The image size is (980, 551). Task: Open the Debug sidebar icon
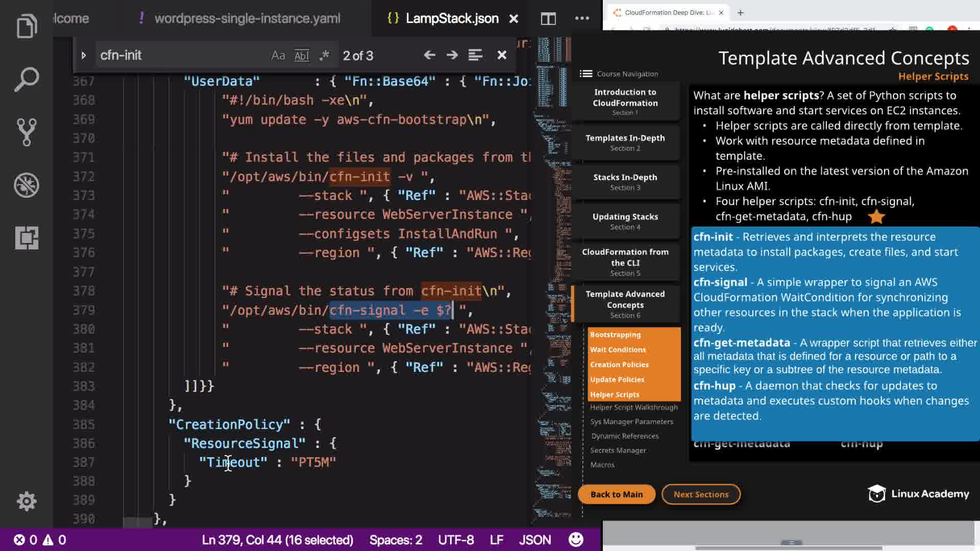point(27,185)
